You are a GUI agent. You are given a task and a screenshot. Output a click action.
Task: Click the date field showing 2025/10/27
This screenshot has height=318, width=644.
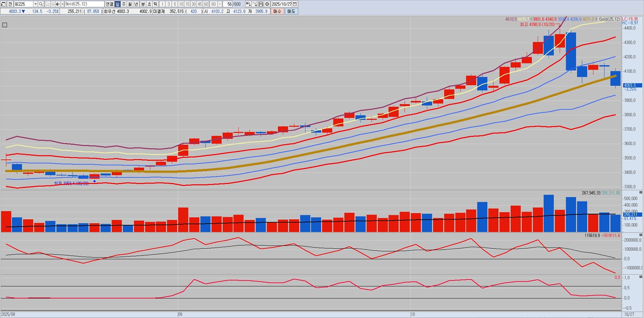tap(282, 4)
